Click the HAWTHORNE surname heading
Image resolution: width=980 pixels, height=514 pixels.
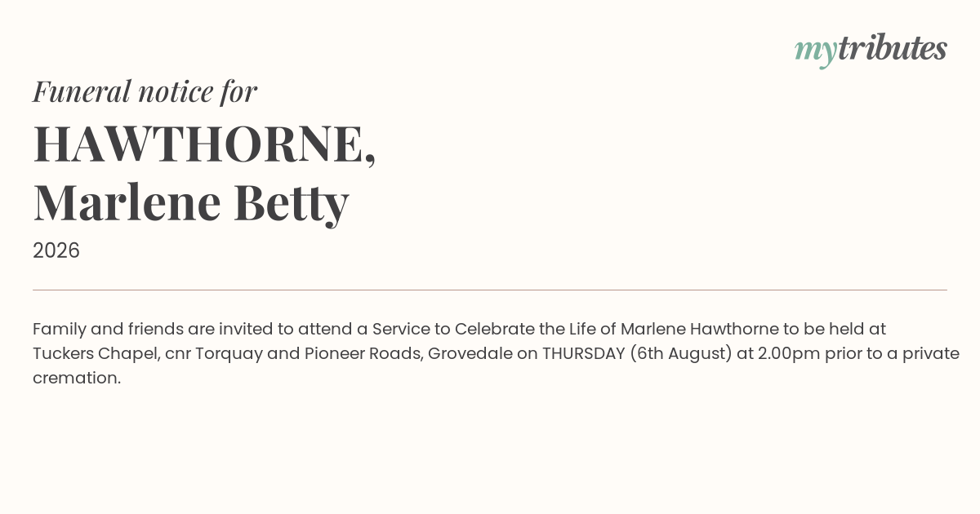[x=204, y=144]
